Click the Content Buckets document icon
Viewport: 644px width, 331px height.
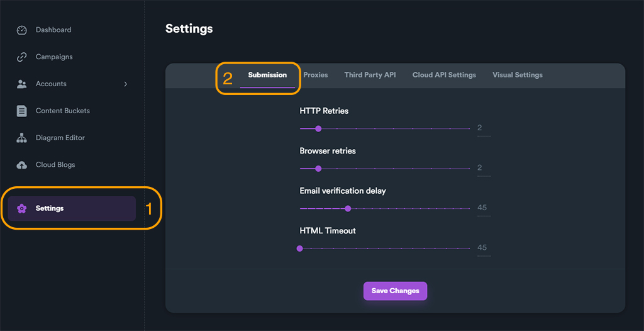(x=22, y=111)
